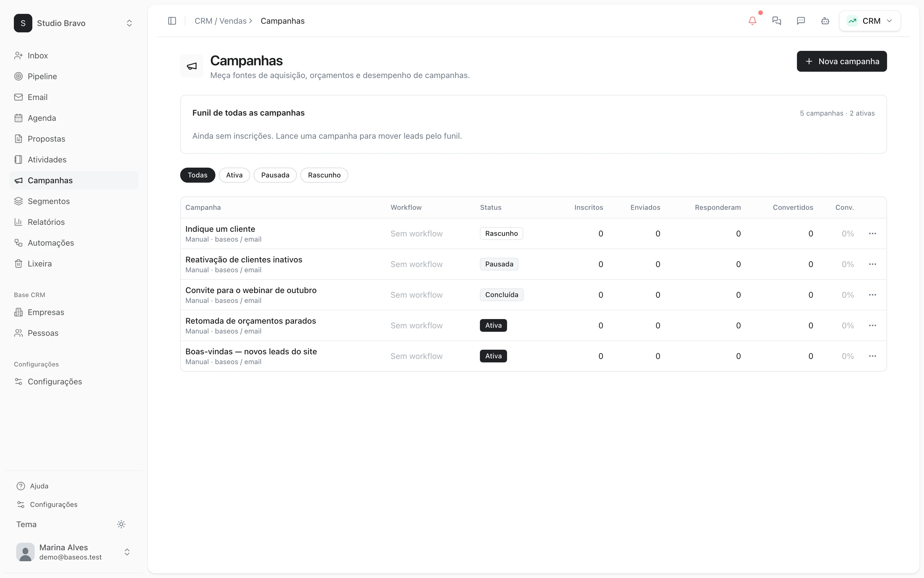Open actions menu for Retomada de orçamentos parados
The width and height of the screenshot is (924, 578).
pyautogui.click(x=872, y=325)
